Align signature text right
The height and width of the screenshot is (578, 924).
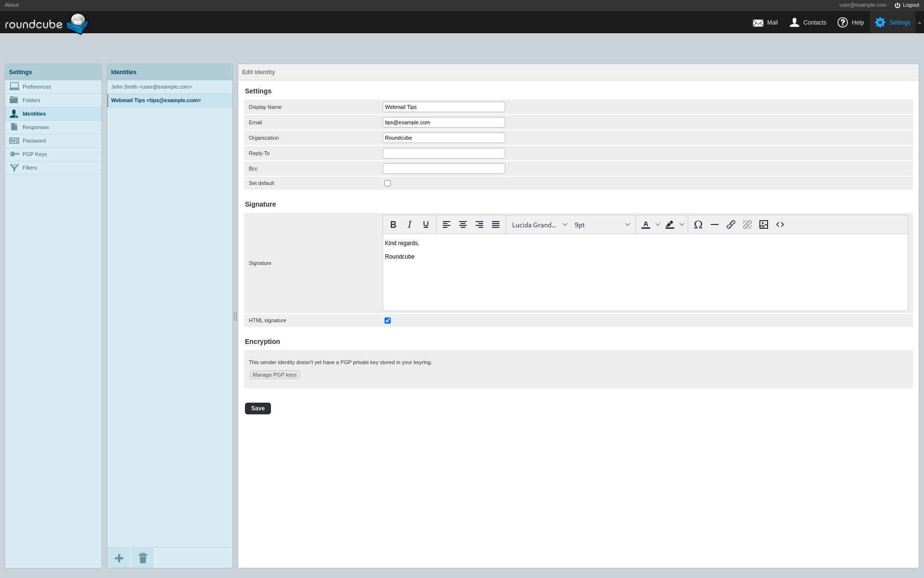tap(479, 224)
